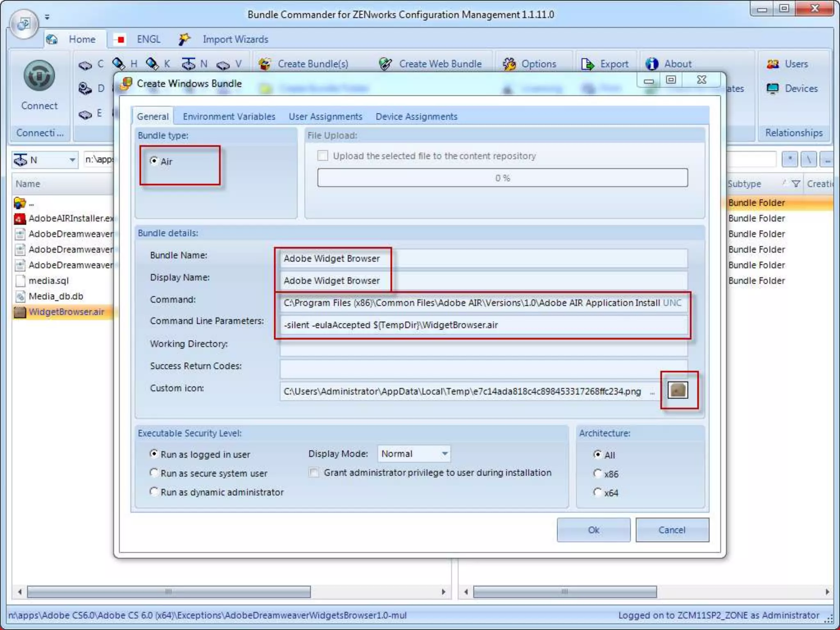
Task: Select the x64 architecture option
Action: [x=598, y=492]
